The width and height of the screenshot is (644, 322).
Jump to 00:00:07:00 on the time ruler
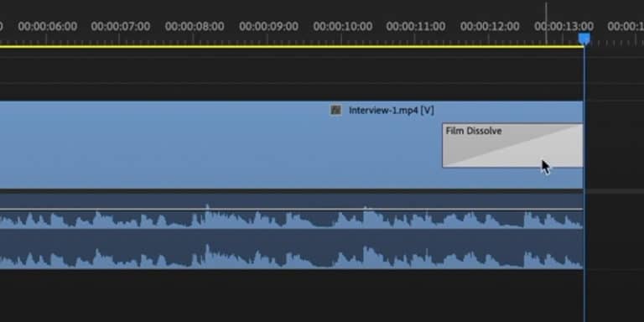click(x=121, y=27)
